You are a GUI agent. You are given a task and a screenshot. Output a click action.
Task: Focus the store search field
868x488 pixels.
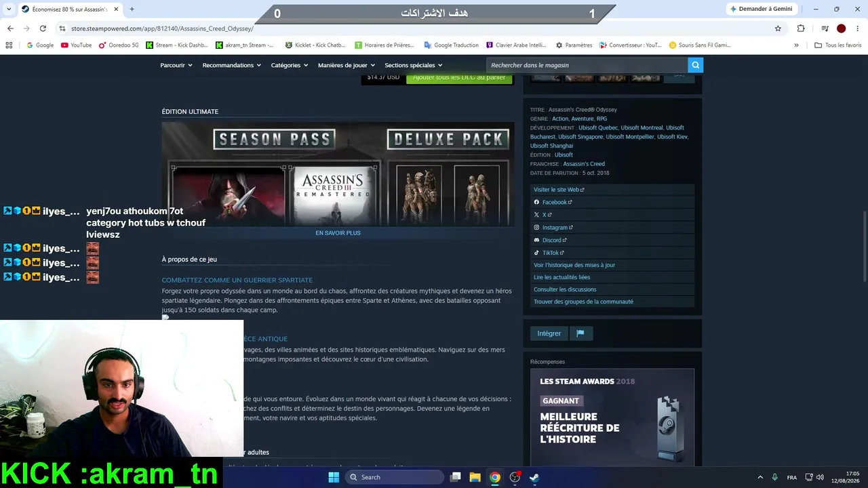pos(587,65)
